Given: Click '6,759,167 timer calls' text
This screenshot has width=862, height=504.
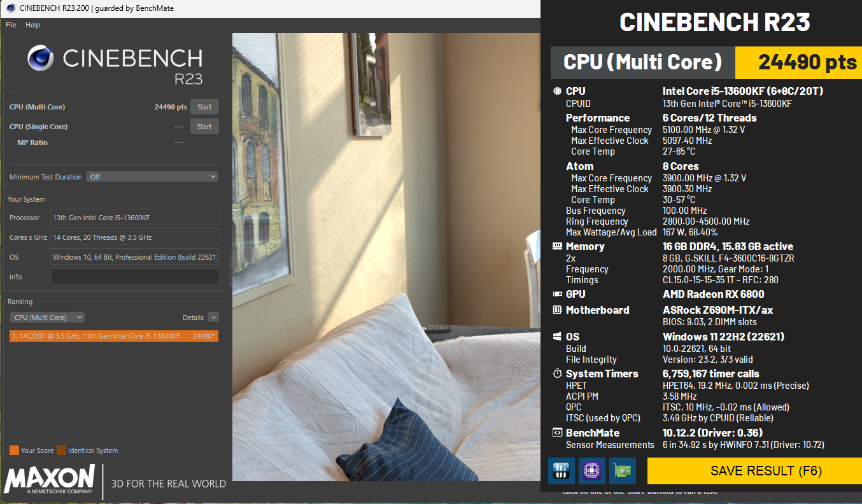Looking at the screenshot, I should click(x=711, y=374).
